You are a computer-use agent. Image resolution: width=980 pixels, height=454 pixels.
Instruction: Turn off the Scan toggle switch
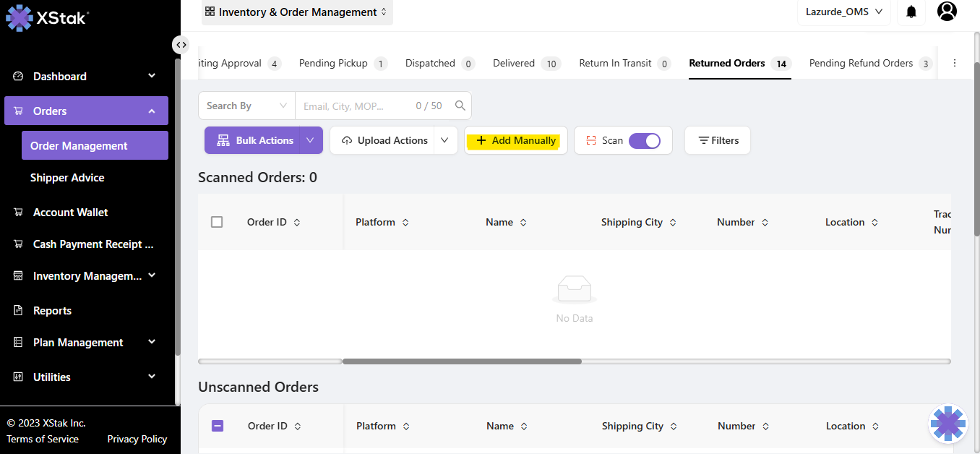(x=644, y=141)
